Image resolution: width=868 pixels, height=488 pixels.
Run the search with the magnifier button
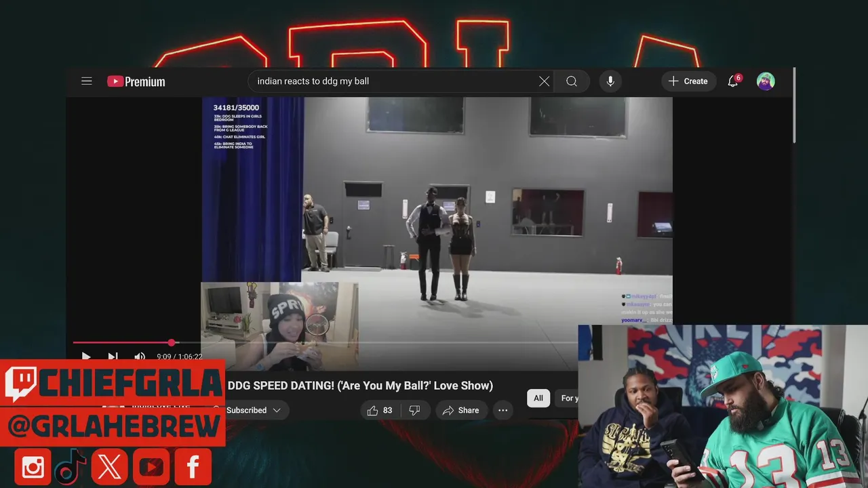click(x=572, y=81)
